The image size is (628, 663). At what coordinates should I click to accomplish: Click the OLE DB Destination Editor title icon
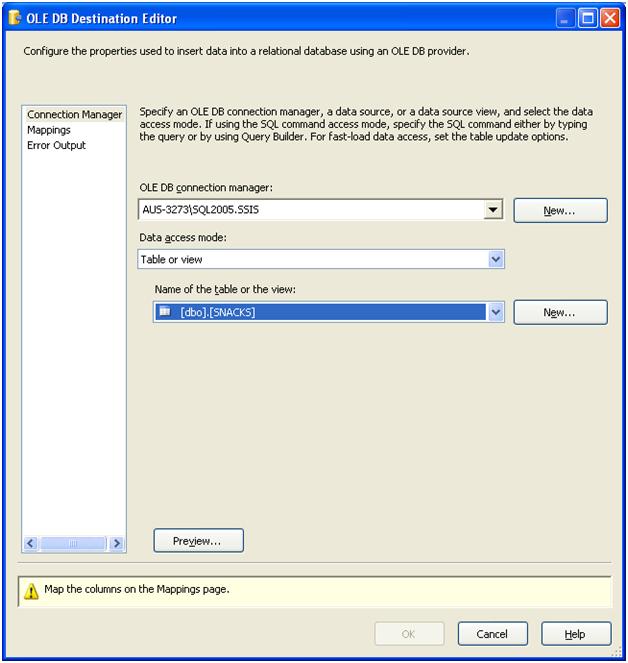click(x=15, y=18)
